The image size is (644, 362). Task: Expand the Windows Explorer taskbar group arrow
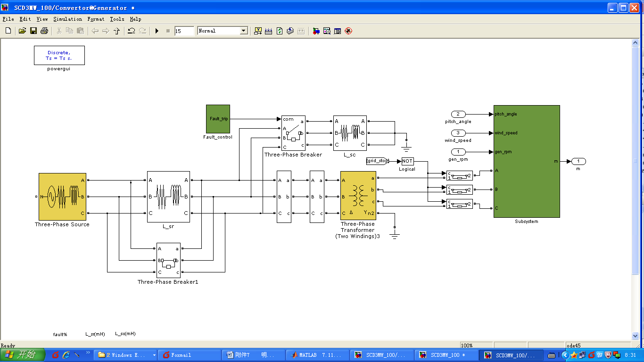click(154, 355)
